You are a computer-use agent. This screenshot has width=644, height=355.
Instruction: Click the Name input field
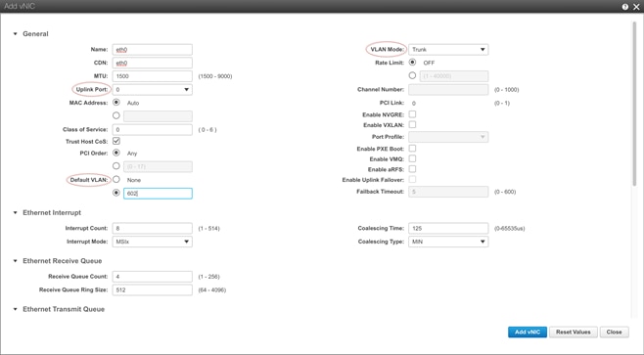(x=152, y=49)
